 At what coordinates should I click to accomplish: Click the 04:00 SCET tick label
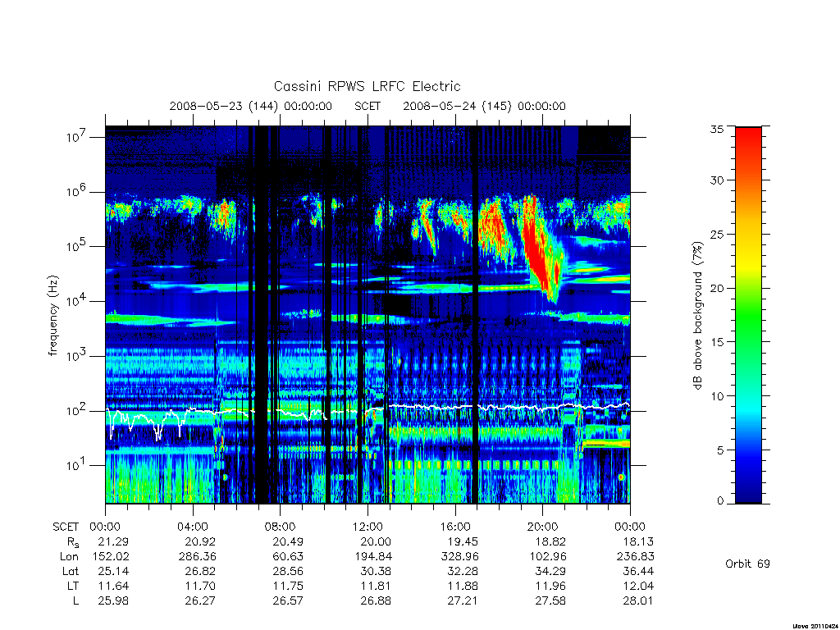(x=192, y=527)
